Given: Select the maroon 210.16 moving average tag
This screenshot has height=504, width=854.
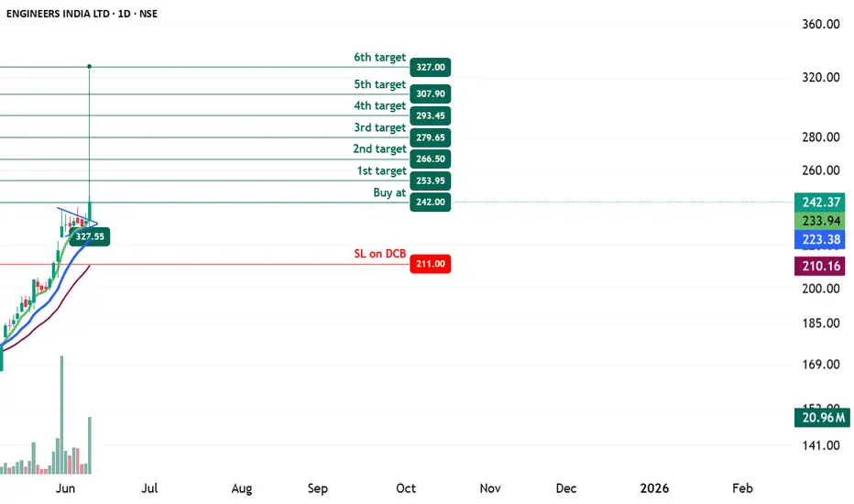Looking at the screenshot, I should coord(820,266).
